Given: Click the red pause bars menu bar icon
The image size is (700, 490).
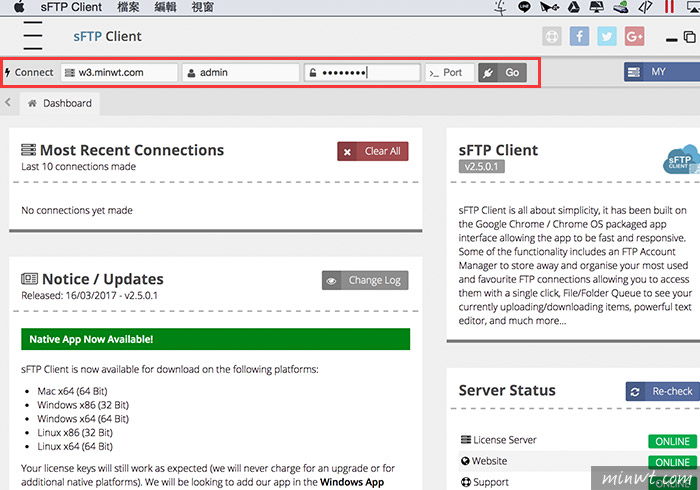Looking at the screenshot, I should [669, 7].
